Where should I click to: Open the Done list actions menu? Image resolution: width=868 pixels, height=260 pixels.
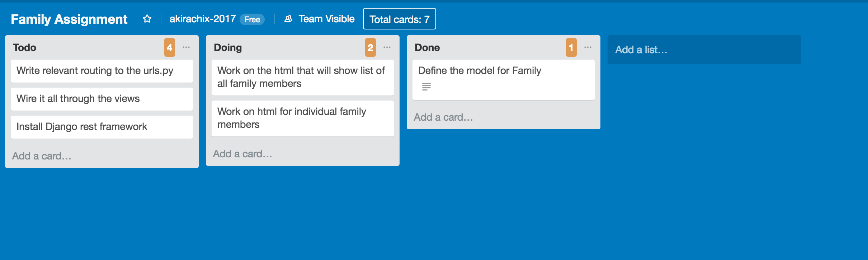588,47
